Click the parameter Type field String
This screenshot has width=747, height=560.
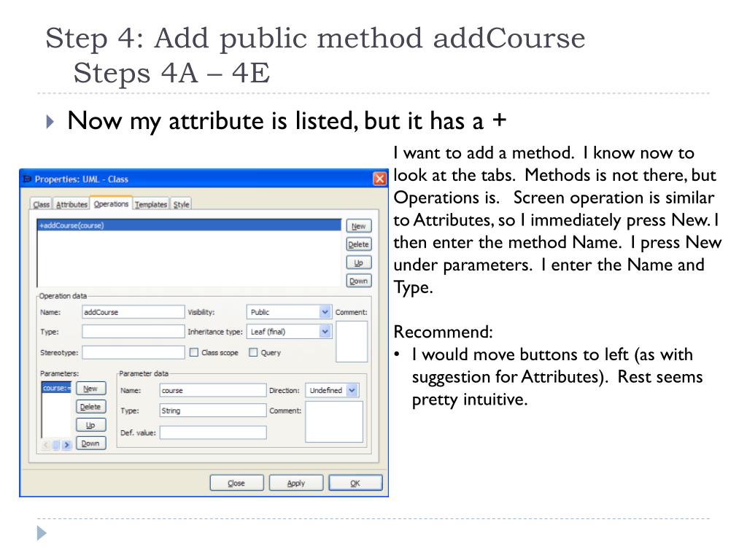coord(213,411)
